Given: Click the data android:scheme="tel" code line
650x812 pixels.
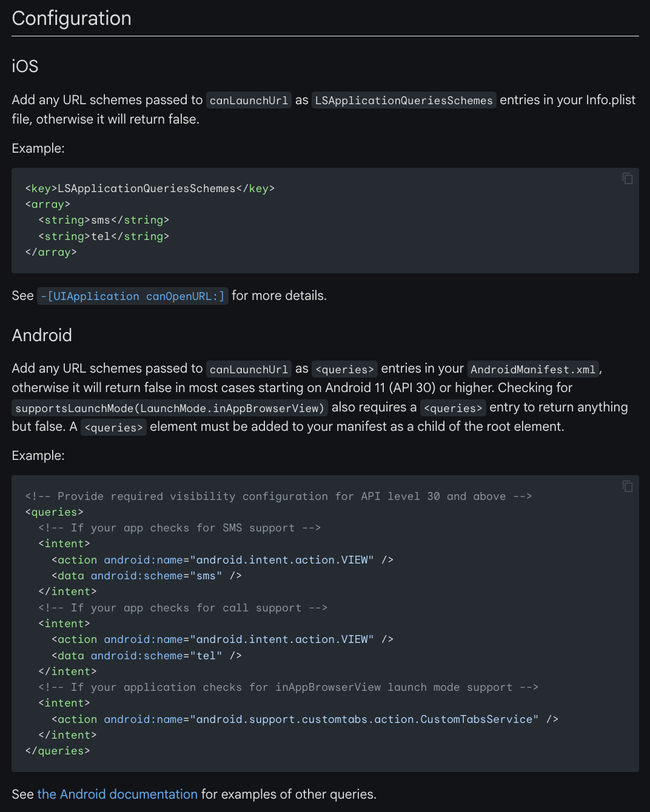Looking at the screenshot, I should [x=147, y=656].
